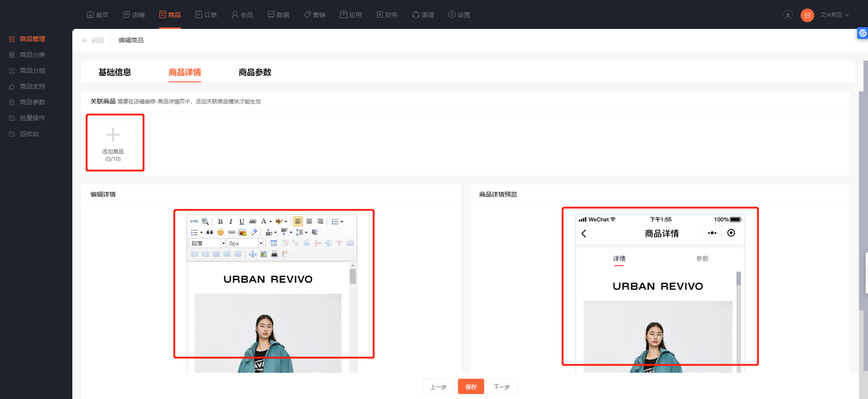This screenshot has height=399, width=868.
Task: Open 订单 in top navigation
Action: click(x=206, y=14)
